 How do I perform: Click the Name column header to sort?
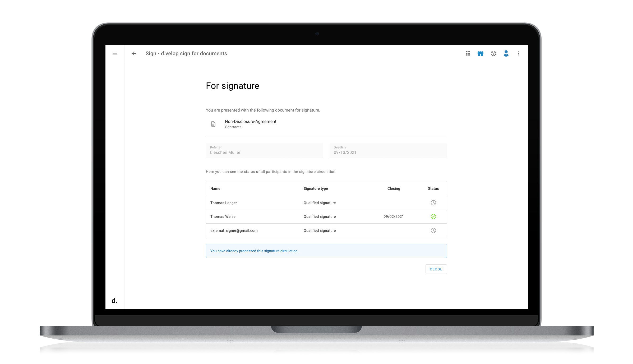coord(215,188)
